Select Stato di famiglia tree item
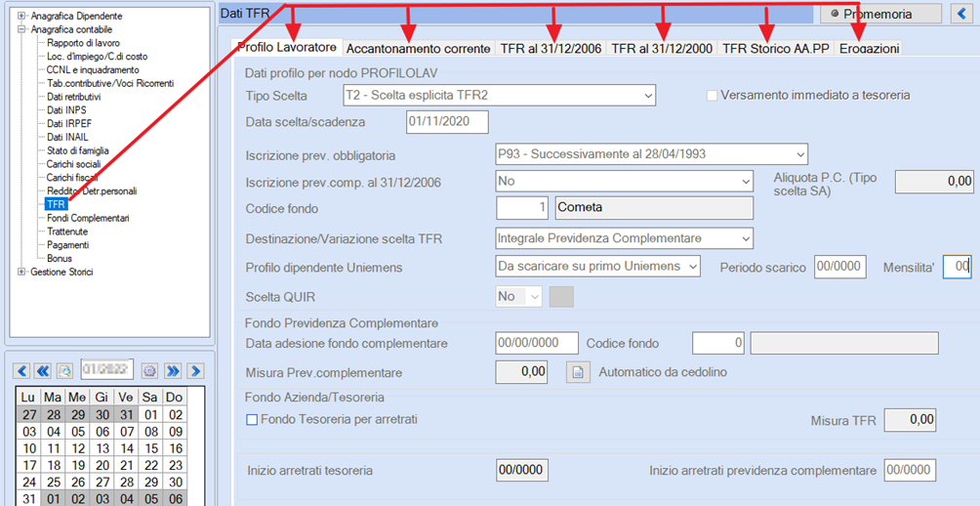 tap(77, 150)
